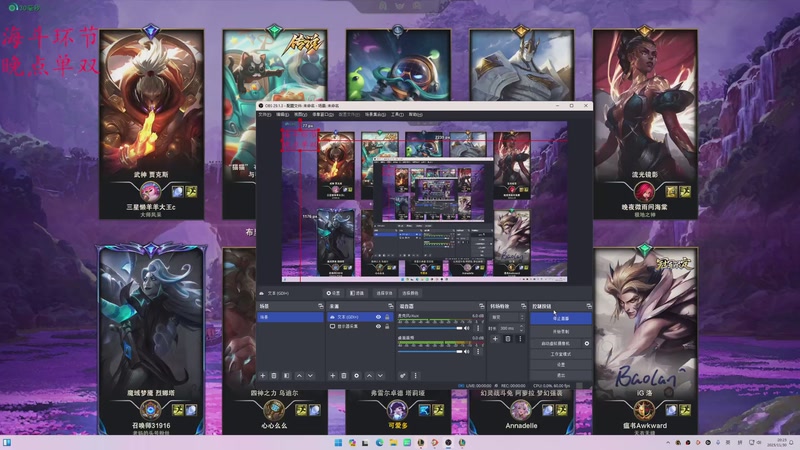This screenshot has width=800, height=450.
Task: Open the 工具 (Tools) menu
Action: coord(397,114)
